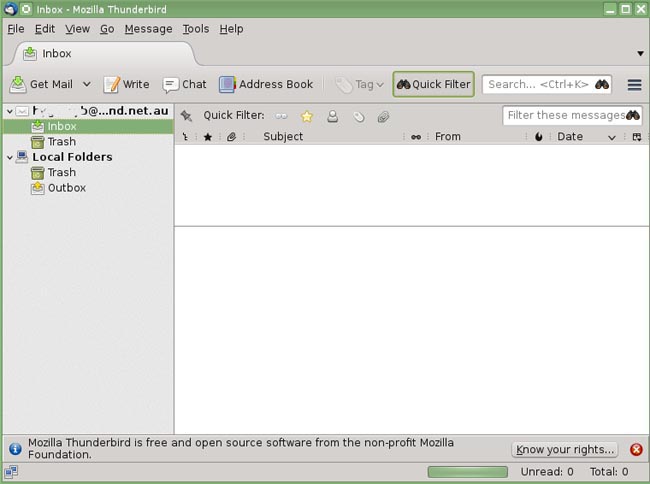Open the View menu
This screenshot has width=650, height=484.
pyautogui.click(x=77, y=29)
